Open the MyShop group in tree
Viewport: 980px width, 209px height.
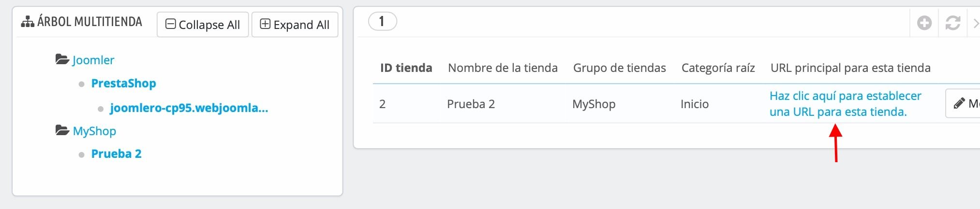[94, 131]
